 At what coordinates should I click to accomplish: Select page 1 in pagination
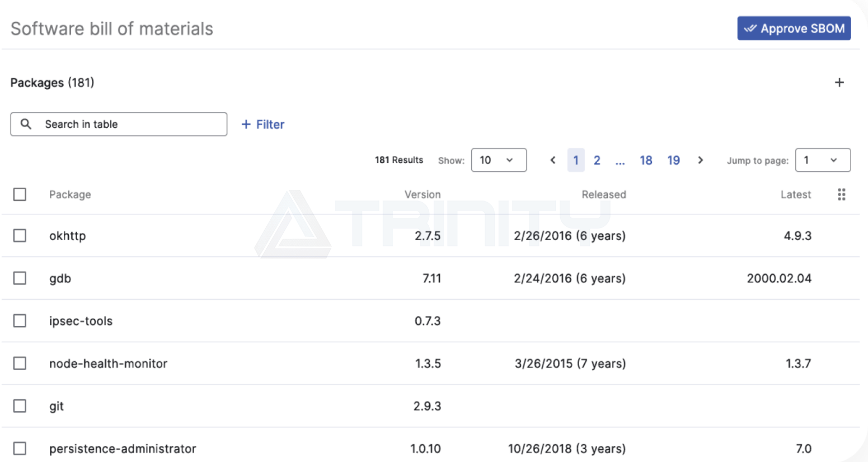[x=575, y=160]
